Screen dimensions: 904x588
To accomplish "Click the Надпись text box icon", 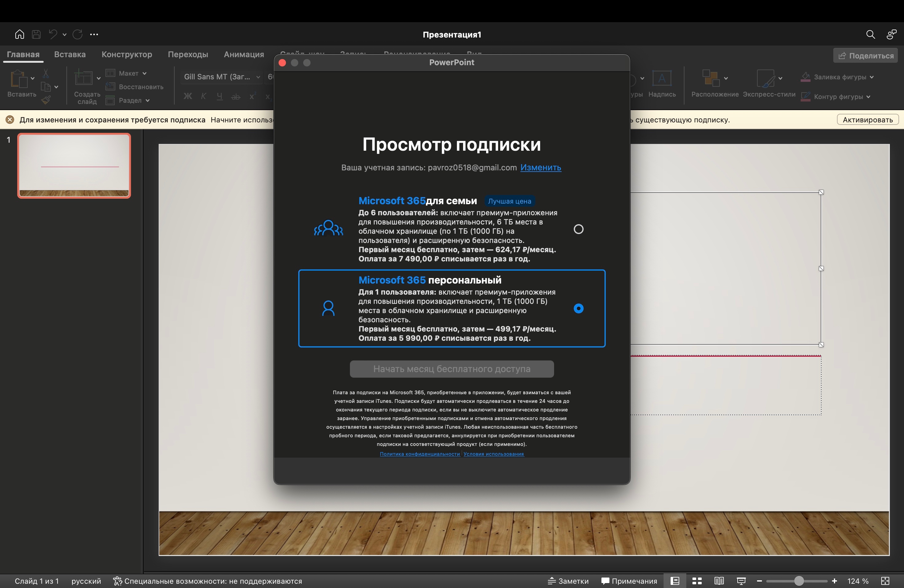I will (x=662, y=79).
